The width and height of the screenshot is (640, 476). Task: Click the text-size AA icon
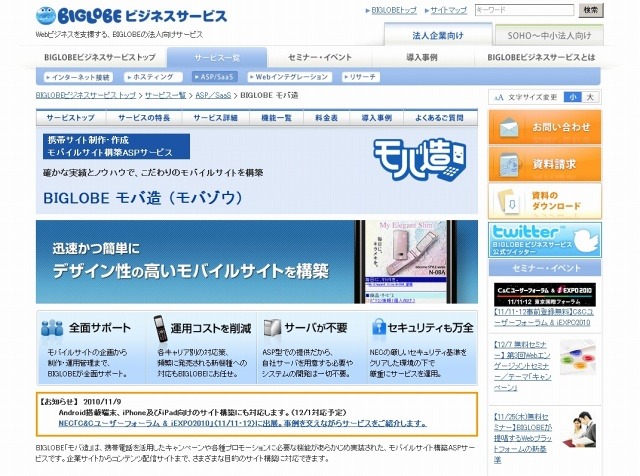click(x=498, y=97)
